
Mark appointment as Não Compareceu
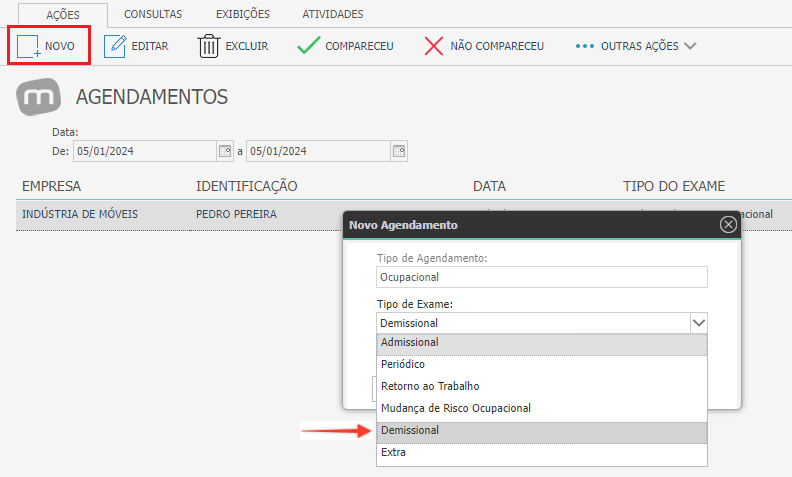(484, 46)
